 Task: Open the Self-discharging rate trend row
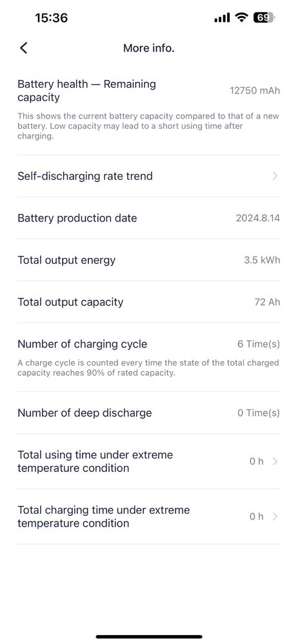tap(149, 176)
